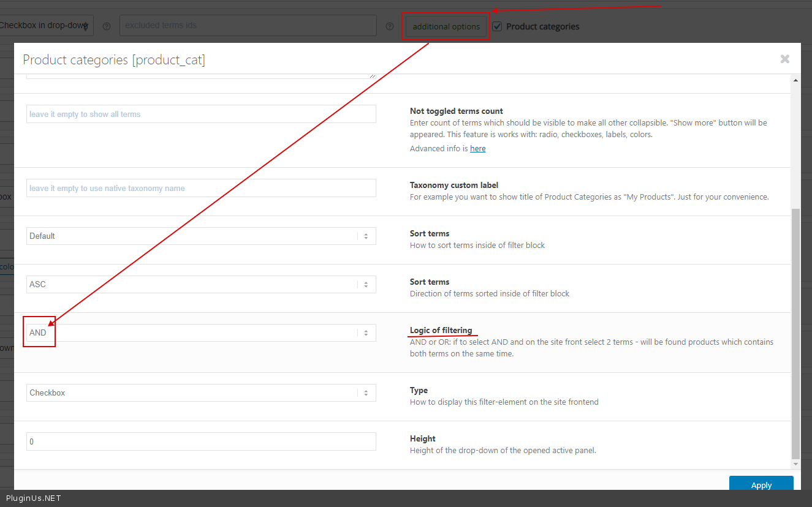Expand the Type Checkbox dropdown
This screenshot has width=812, height=507.
tap(201, 392)
